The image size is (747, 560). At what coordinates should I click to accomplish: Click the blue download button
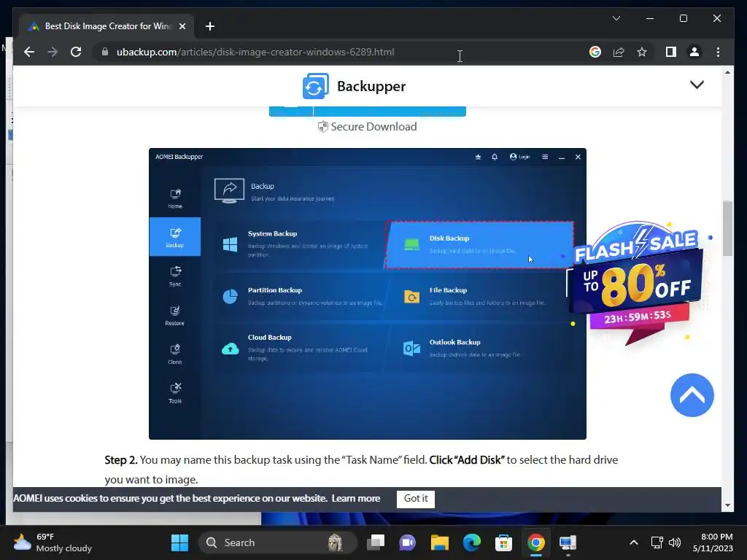click(x=368, y=112)
